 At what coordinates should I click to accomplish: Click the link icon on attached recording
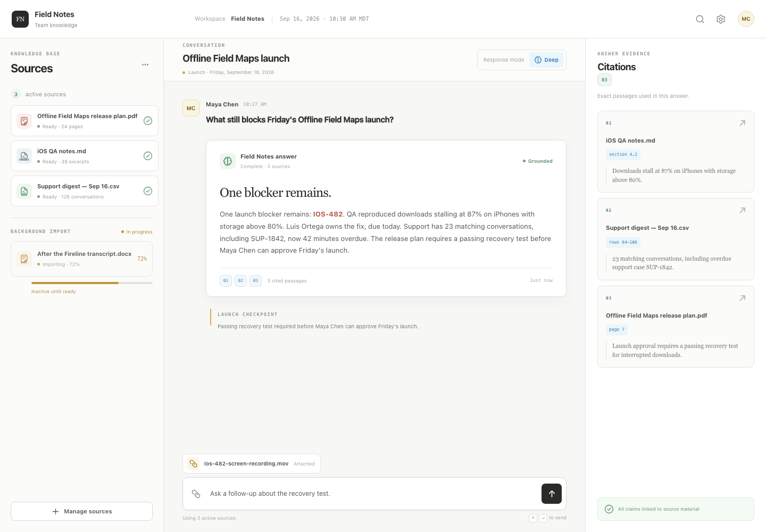pyautogui.click(x=194, y=464)
